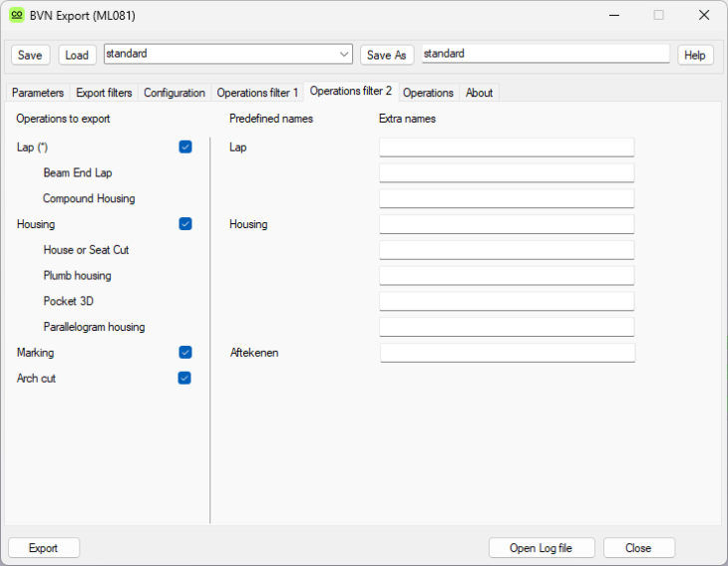Screen dimensions: 728x566
Task: Click the Save As name input field
Action: [545, 54]
